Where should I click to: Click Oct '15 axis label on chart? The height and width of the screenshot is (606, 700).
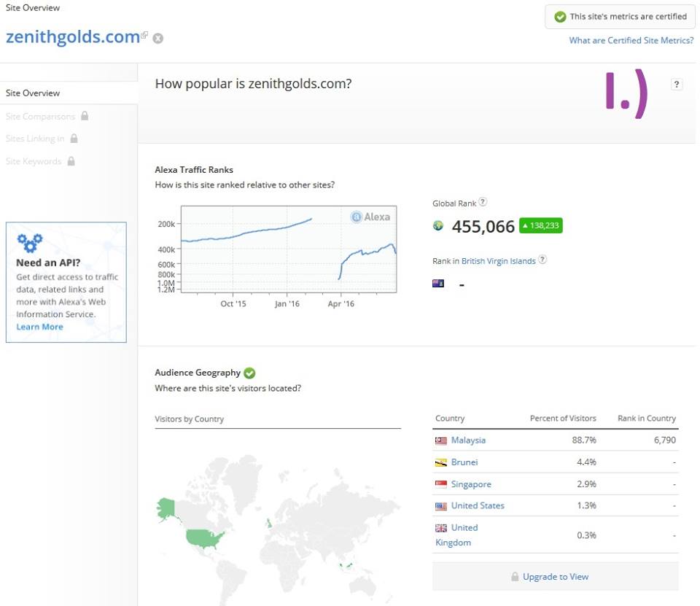click(233, 303)
